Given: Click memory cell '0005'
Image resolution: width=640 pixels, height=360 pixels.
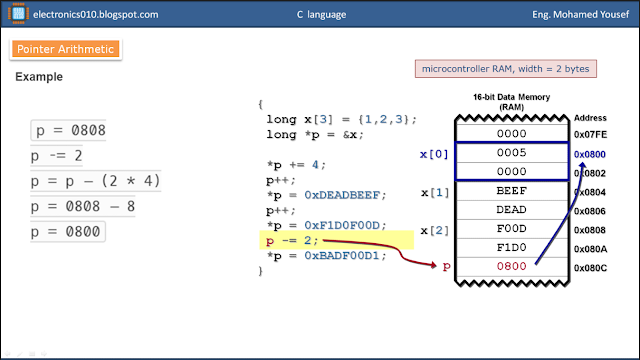Looking at the screenshot, I should 512,153.
